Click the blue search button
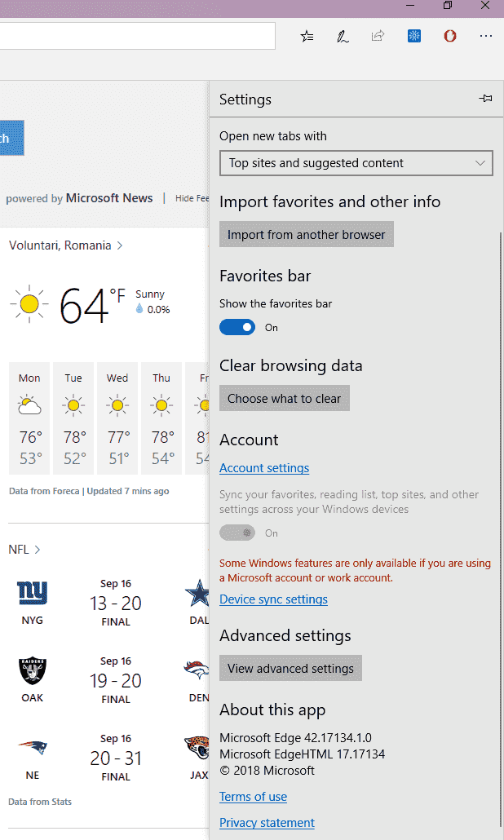 [11, 138]
